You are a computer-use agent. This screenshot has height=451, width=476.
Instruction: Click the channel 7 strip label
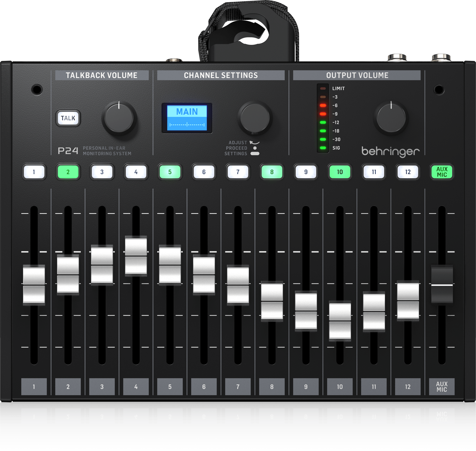[x=238, y=387]
